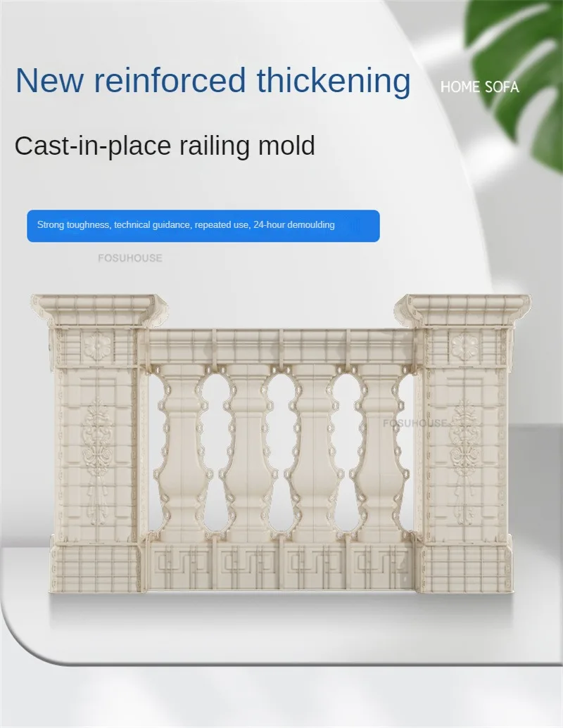The image size is (563, 728).
Task: Click the blue 'Strong toughness' feature banner
Action: (203, 226)
